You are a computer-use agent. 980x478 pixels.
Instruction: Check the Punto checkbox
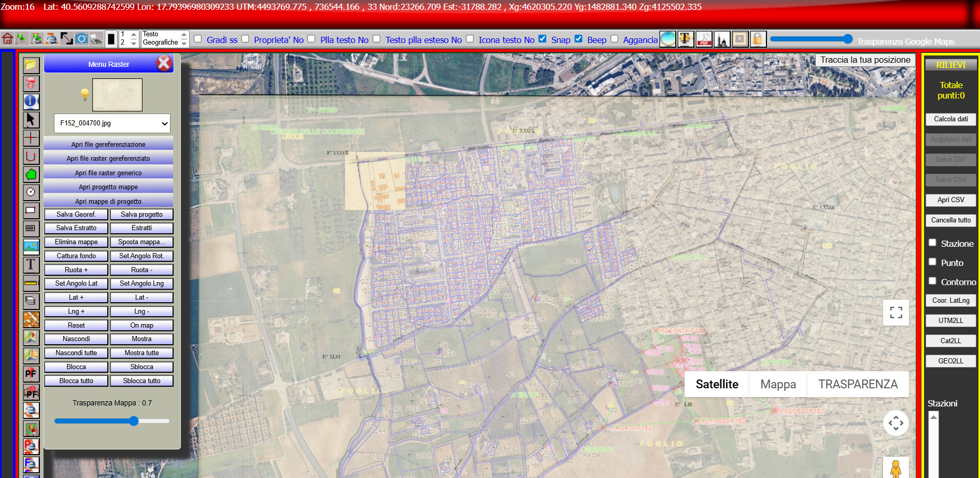pos(932,262)
